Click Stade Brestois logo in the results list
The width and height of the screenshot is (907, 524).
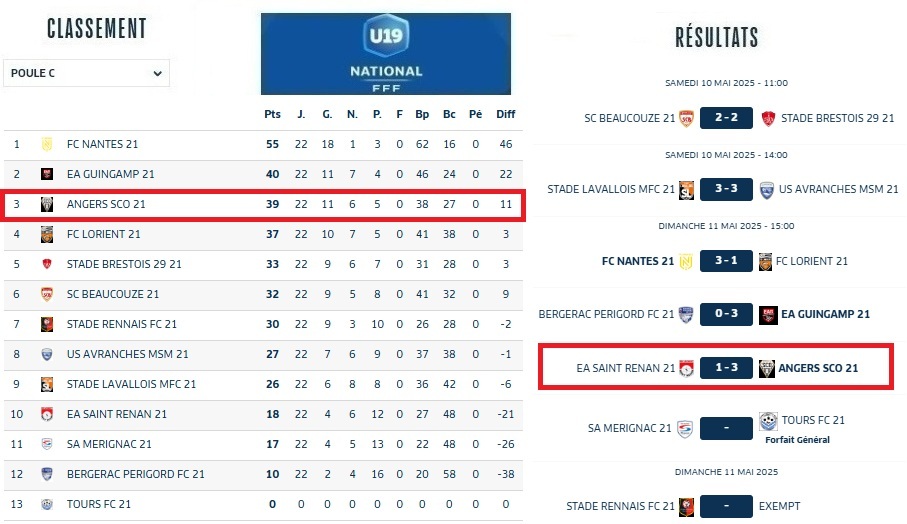768,118
